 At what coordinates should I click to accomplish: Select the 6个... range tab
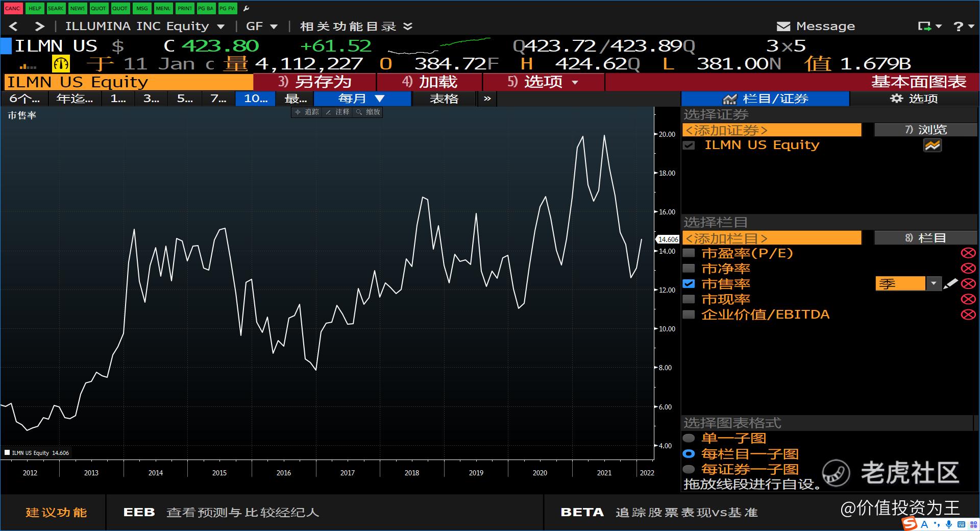pos(24,99)
